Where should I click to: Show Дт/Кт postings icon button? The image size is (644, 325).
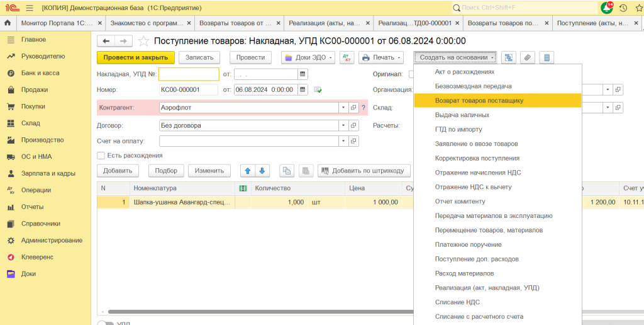coord(346,57)
